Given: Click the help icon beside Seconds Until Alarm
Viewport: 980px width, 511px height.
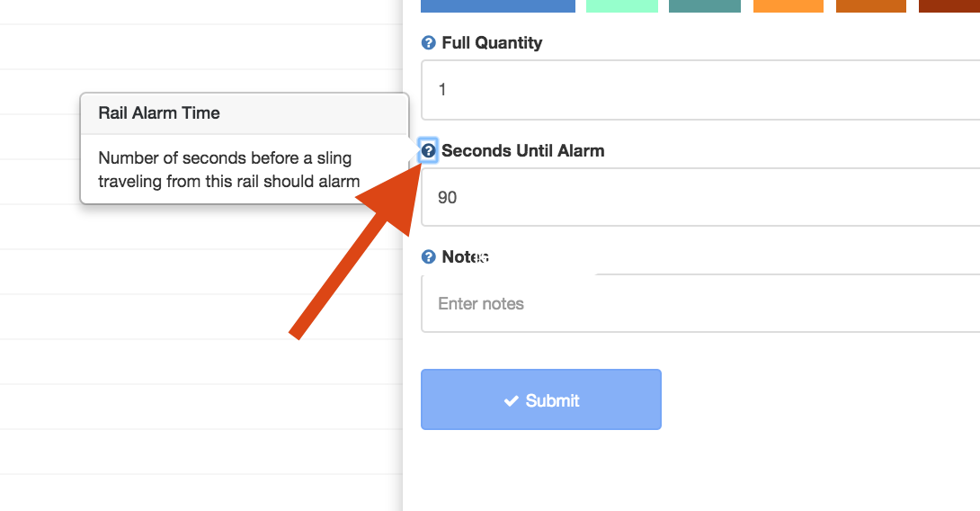Looking at the screenshot, I should click(x=428, y=151).
